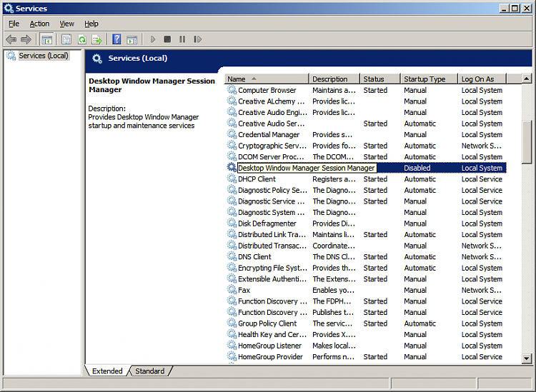Screen dimensions: 536x392
Task: Open the Help menu
Action: (91, 24)
